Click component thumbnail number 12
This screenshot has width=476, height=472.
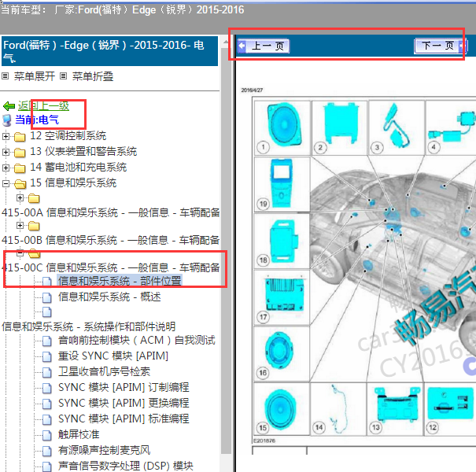point(451,409)
